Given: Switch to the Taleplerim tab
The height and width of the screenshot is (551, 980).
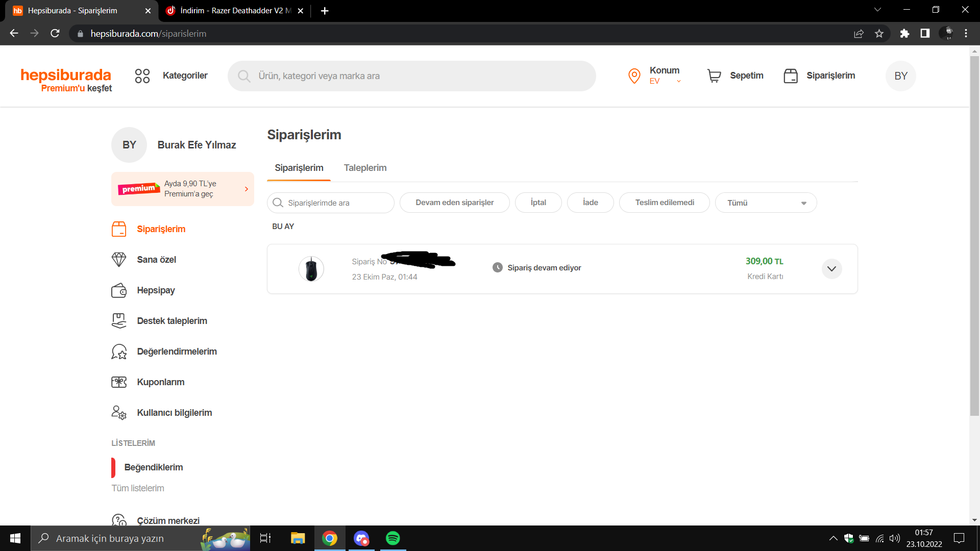Looking at the screenshot, I should [x=365, y=168].
